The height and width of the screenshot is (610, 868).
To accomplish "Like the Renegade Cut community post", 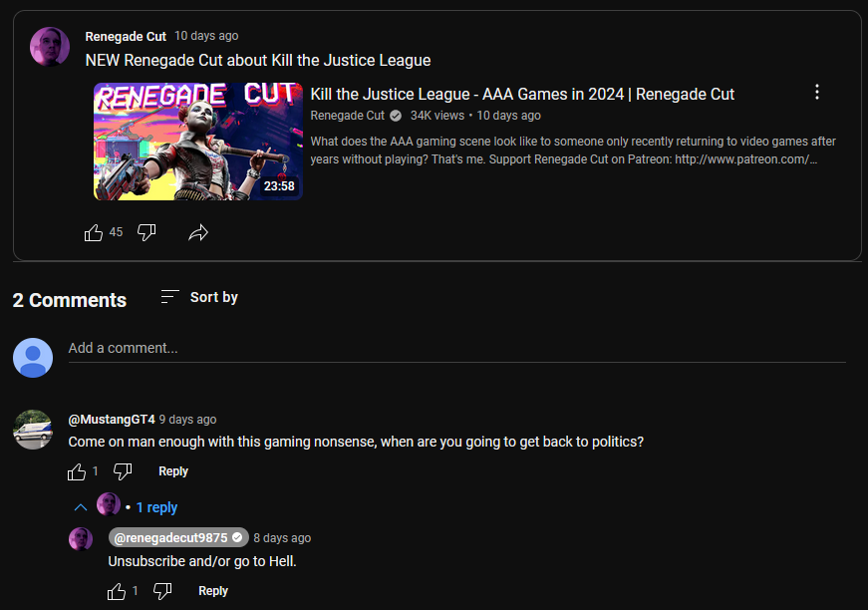I will [x=94, y=233].
